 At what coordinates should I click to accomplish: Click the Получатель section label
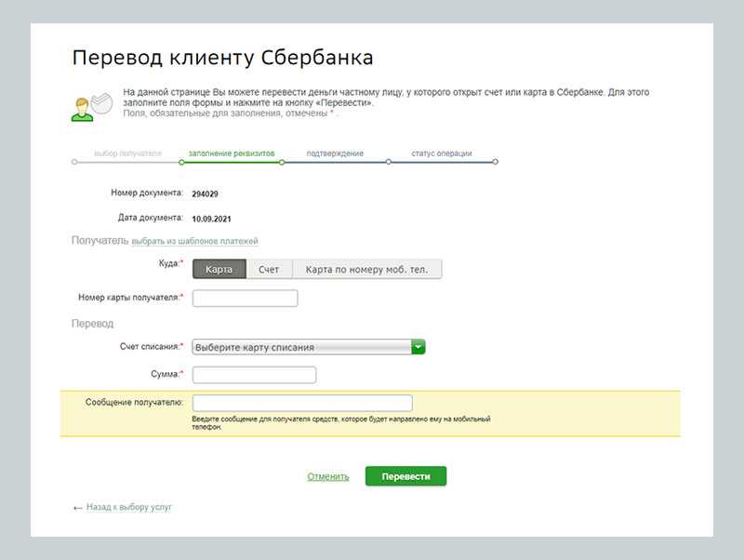click(100, 241)
